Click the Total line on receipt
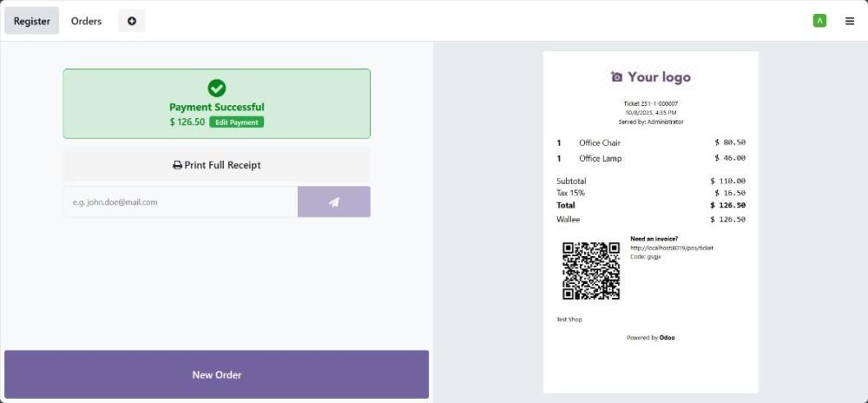868x403 pixels. coord(650,206)
